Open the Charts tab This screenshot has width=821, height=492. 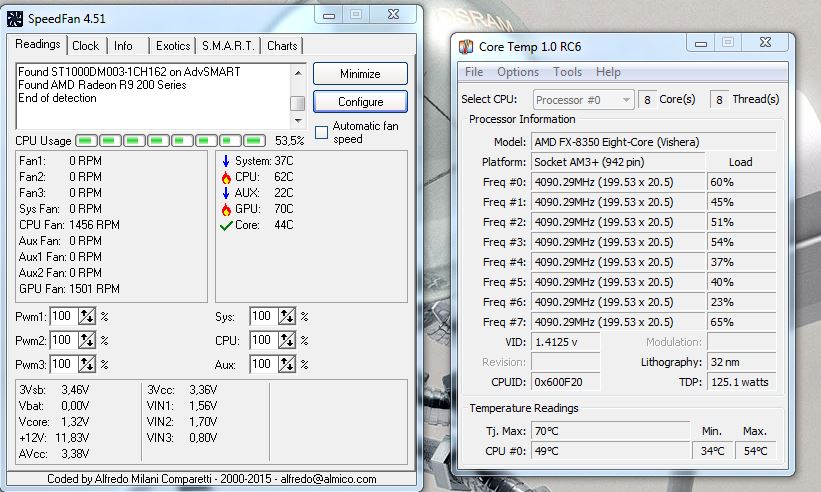[282, 46]
